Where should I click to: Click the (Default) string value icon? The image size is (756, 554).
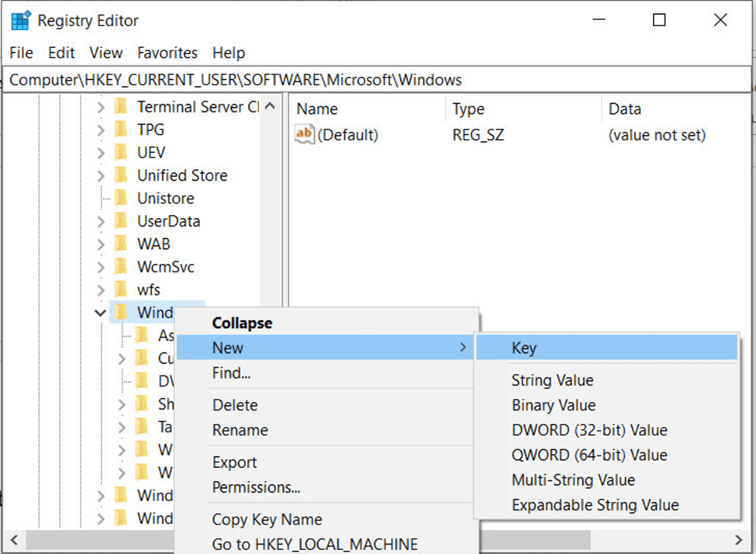tap(305, 135)
